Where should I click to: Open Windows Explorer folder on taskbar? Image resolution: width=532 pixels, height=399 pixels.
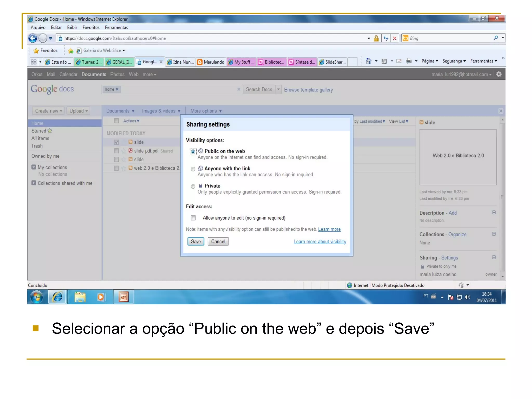click(80, 297)
